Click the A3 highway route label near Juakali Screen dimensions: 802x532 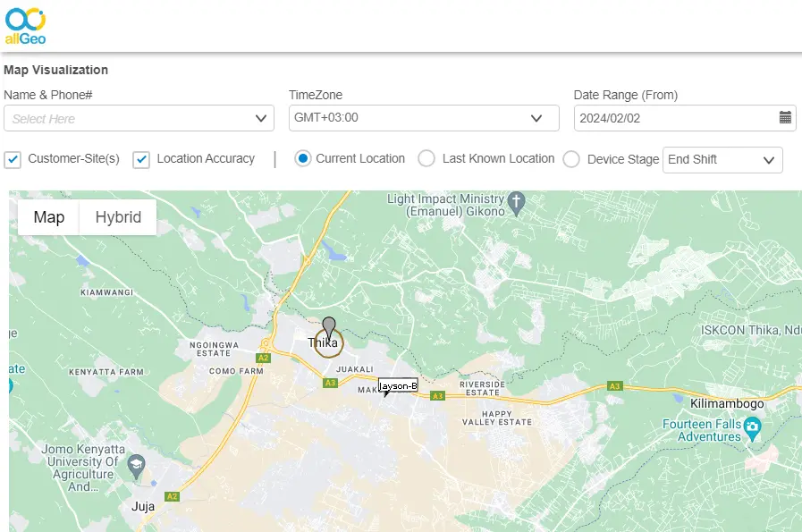click(x=329, y=383)
